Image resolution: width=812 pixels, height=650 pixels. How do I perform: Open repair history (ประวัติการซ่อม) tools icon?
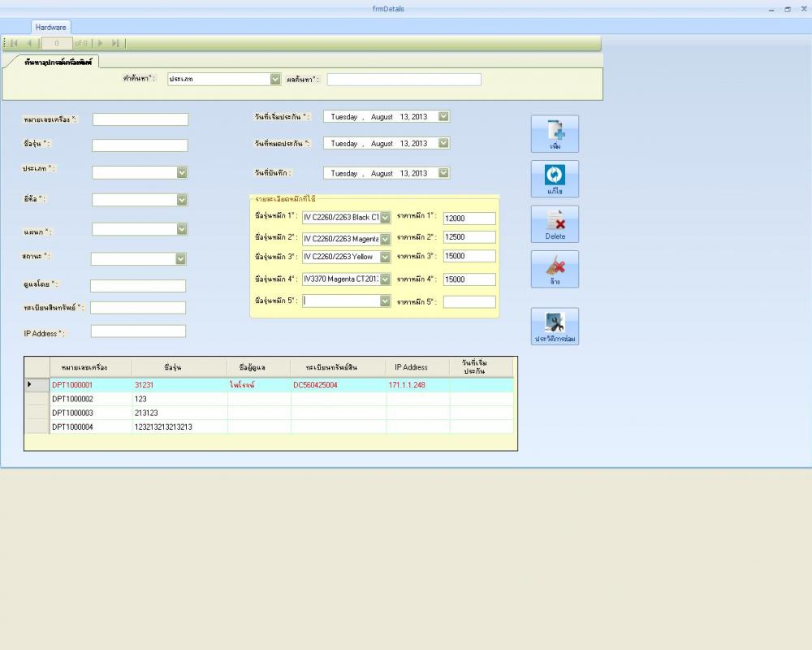(555, 326)
